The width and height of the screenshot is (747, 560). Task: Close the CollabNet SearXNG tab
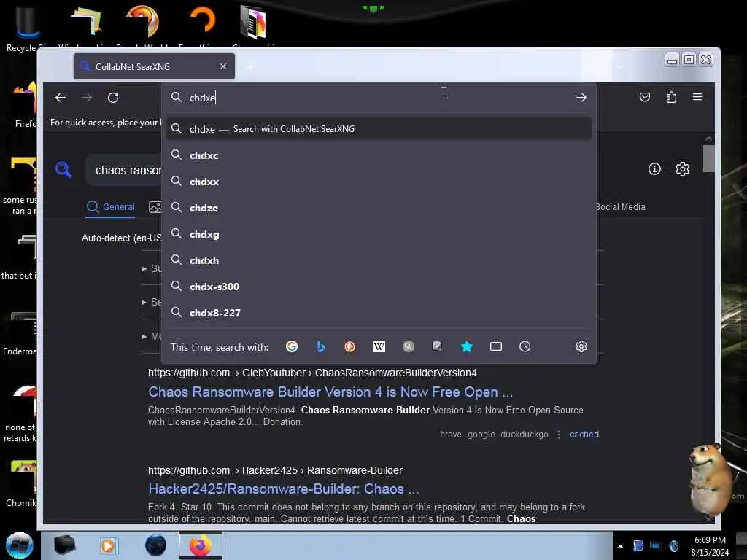tap(223, 66)
